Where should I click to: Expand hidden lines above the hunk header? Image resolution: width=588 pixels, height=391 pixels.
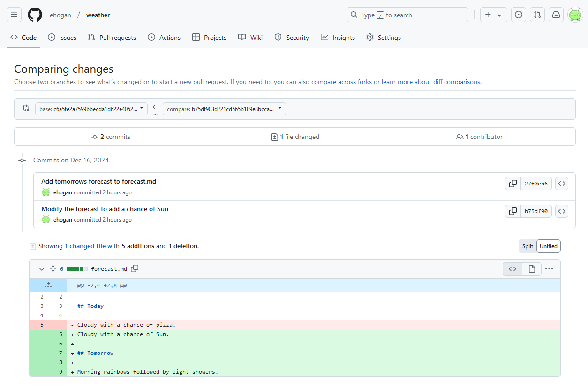pos(48,285)
